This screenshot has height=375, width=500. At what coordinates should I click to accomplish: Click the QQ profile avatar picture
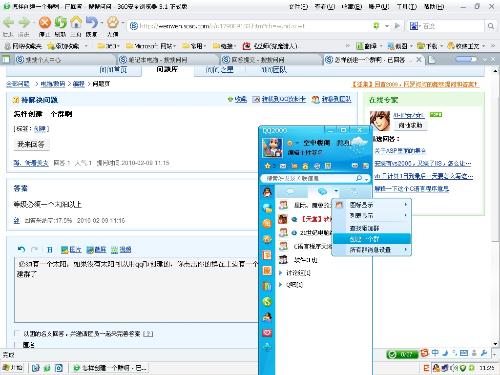point(272,147)
